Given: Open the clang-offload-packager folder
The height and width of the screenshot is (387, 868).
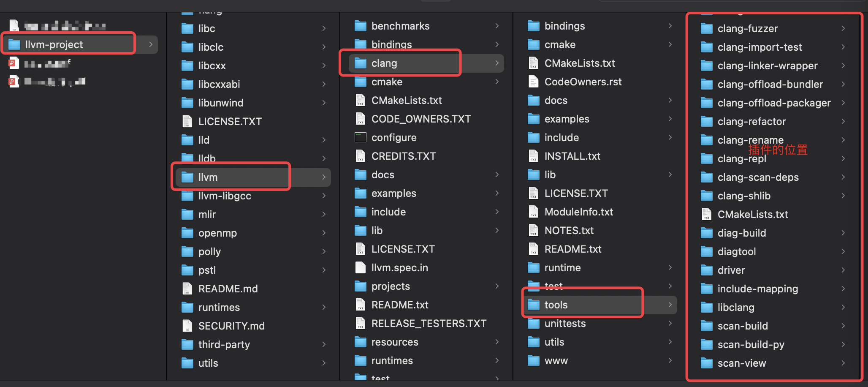Looking at the screenshot, I should (773, 103).
